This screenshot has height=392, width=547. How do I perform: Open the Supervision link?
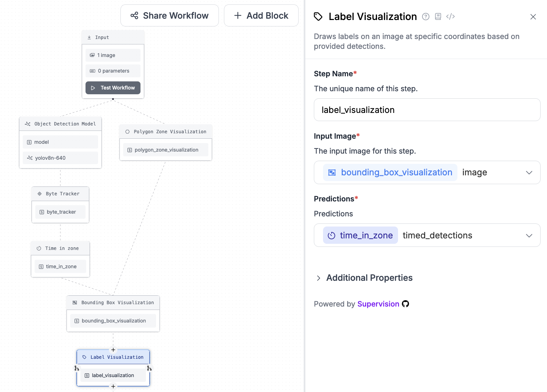(378, 304)
